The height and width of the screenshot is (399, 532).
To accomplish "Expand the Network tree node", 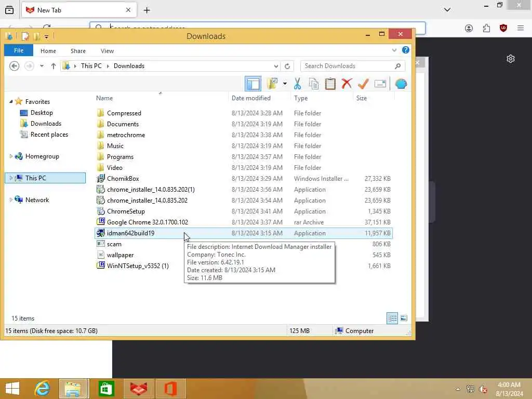I will [11, 200].
